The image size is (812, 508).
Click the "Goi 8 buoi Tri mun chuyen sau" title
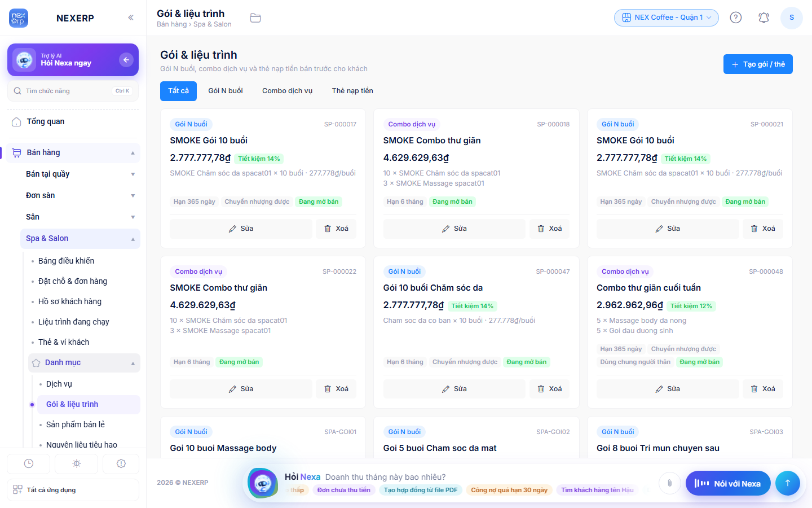pos(658,448)
